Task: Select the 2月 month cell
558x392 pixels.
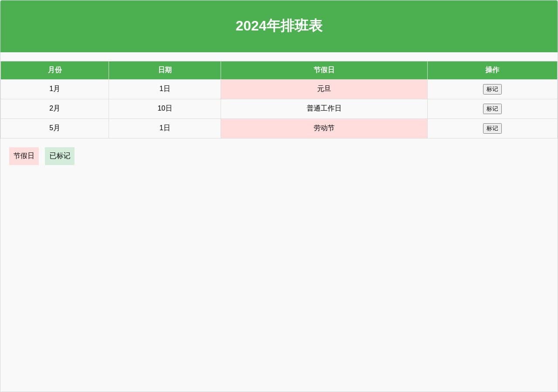Action: (54, 109)
